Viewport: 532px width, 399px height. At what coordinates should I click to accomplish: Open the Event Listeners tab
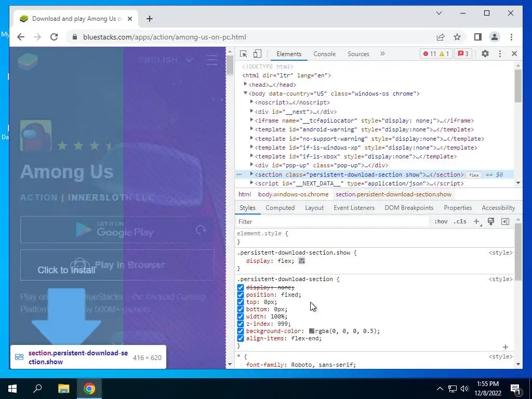pyautogui.click(x=354, y=208)
